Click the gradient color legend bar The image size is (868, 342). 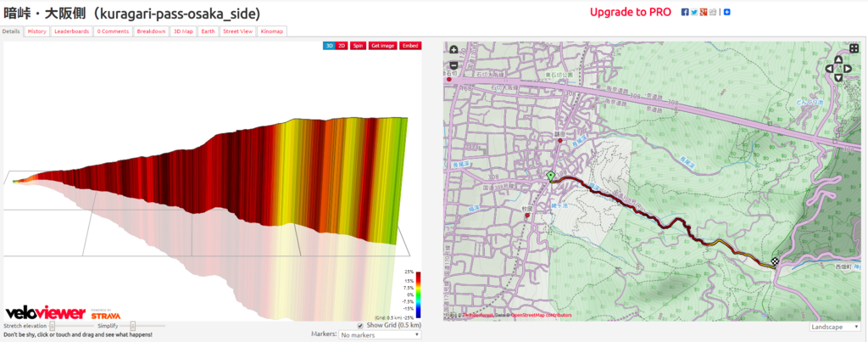pos(419,294)
